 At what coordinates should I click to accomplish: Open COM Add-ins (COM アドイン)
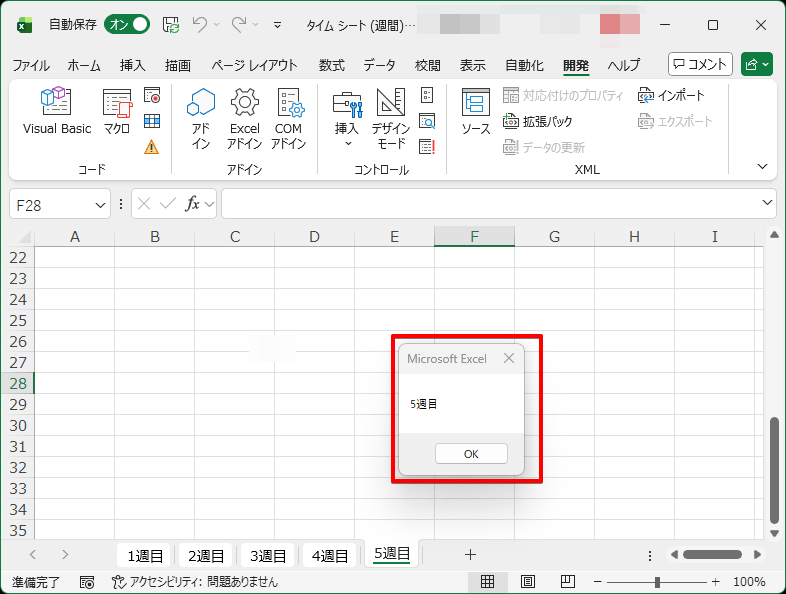(289, 118)
